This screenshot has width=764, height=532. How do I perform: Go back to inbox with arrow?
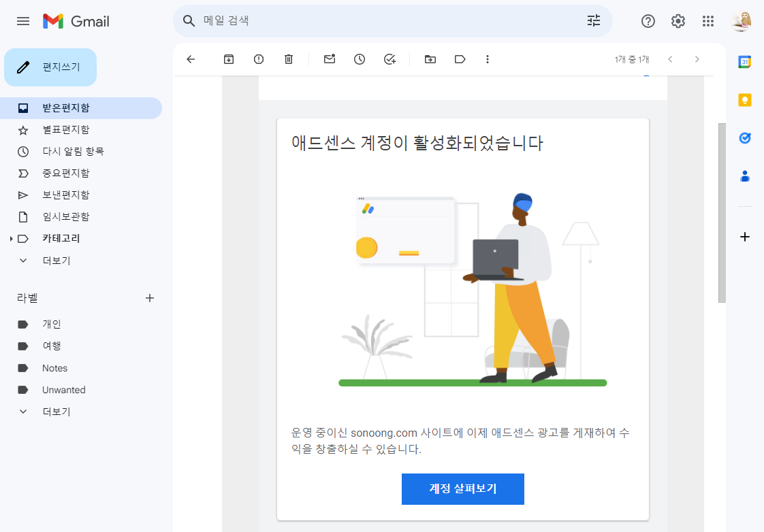coord(191,59)
